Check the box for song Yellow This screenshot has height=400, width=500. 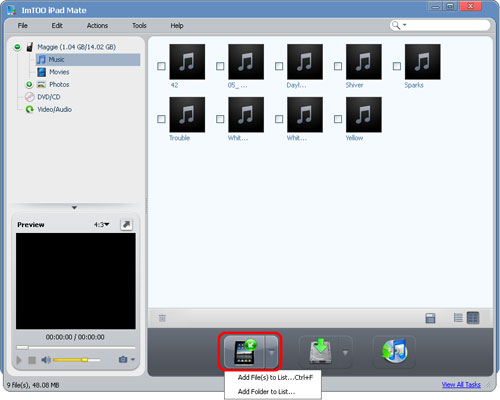coord(338,119)
